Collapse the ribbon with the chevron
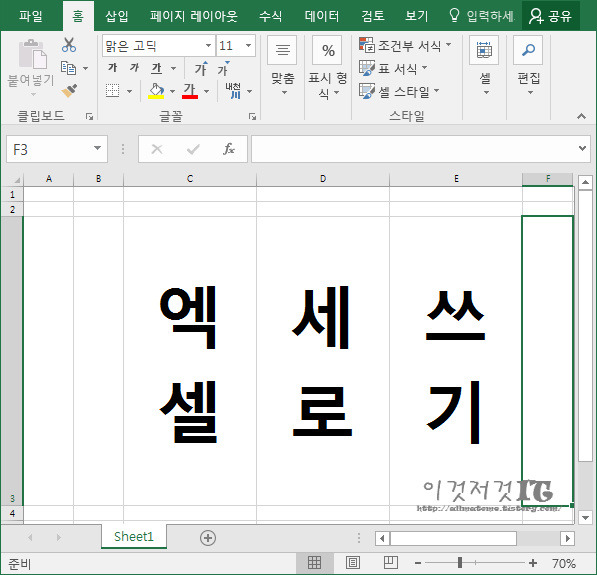The width and height of the screenshot is (597, 575). click(581, 116)
